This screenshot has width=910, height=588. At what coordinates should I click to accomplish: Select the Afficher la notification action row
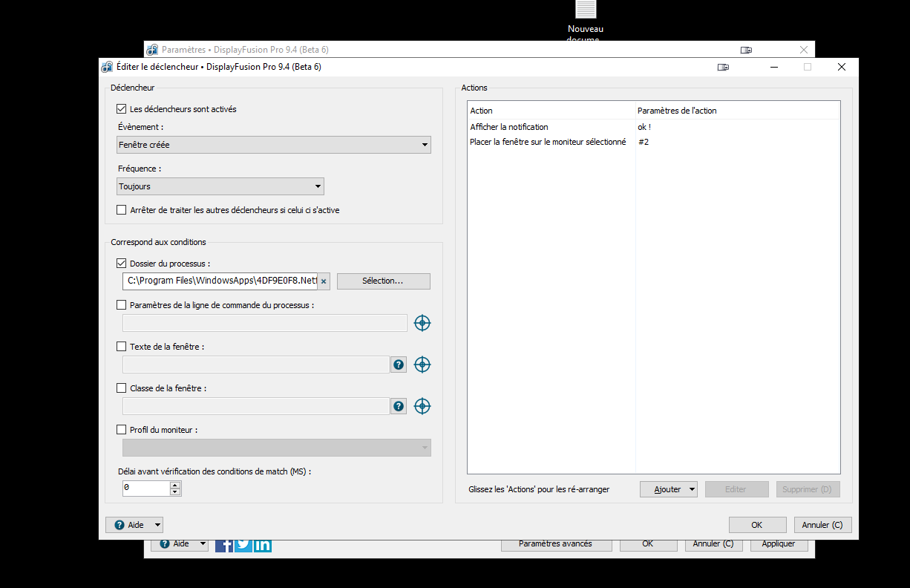tap(654, 127)
